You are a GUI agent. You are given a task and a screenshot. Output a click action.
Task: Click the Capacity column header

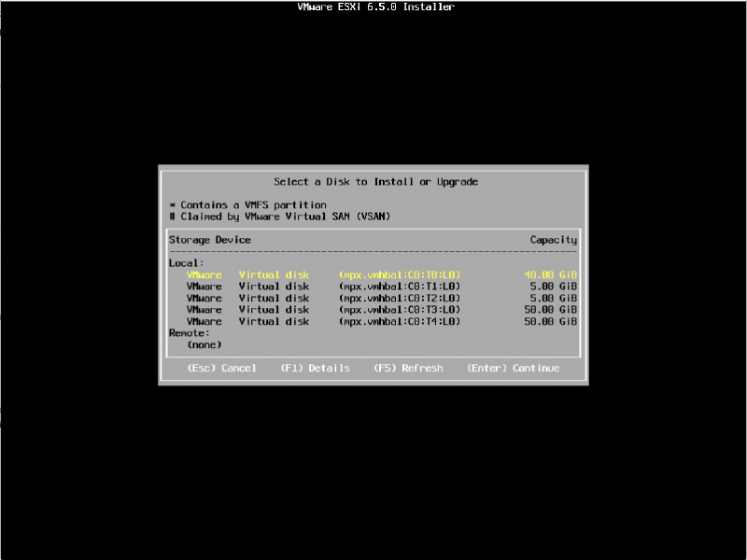point(554,240)
